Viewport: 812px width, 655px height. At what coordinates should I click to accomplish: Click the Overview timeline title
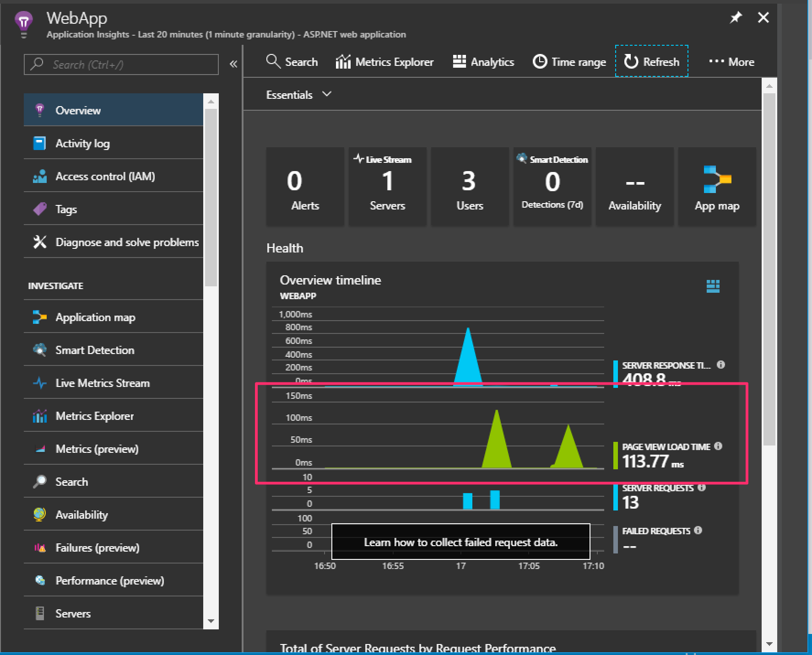330,280
